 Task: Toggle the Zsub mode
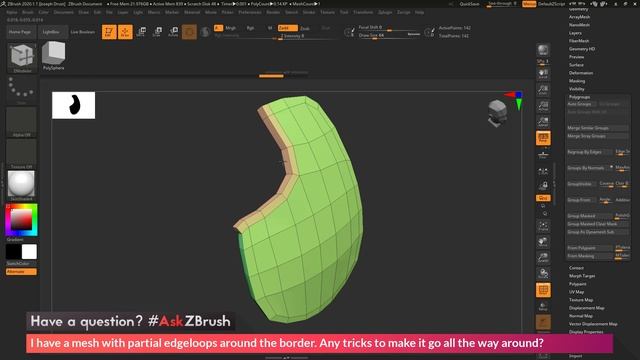(305, 28)
